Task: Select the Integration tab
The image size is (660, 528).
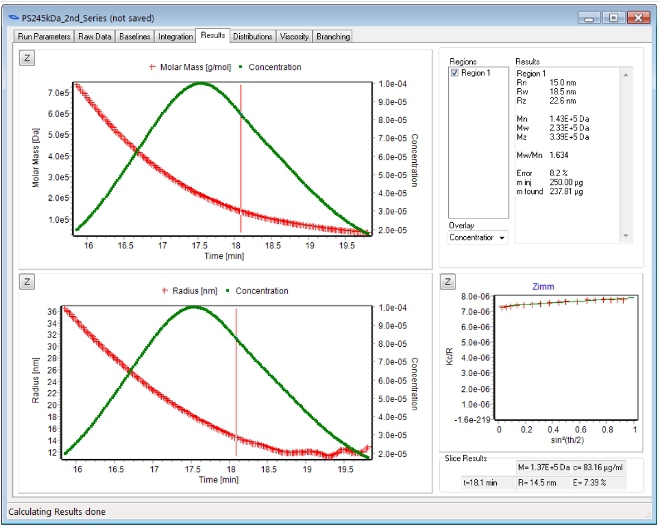Action: (176, 36)
